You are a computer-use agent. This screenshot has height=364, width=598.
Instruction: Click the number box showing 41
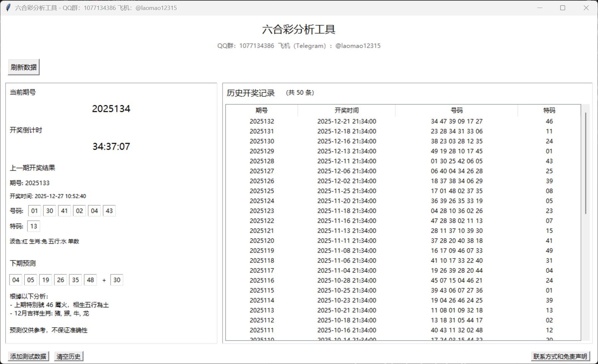[x=64, y=211]
